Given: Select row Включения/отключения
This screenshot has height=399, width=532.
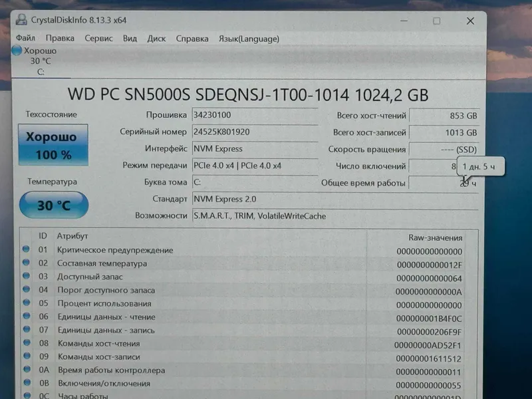Looking at the screenshot, I should tap(242, 384).
